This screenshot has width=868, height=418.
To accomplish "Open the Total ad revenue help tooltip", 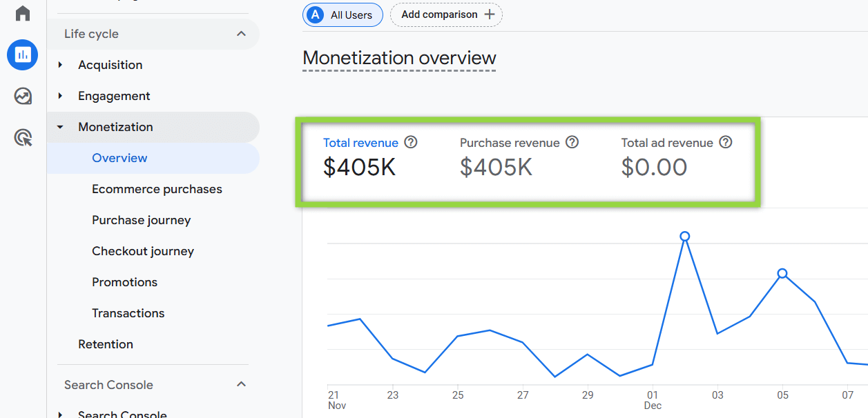I will (x=725, y=142).
